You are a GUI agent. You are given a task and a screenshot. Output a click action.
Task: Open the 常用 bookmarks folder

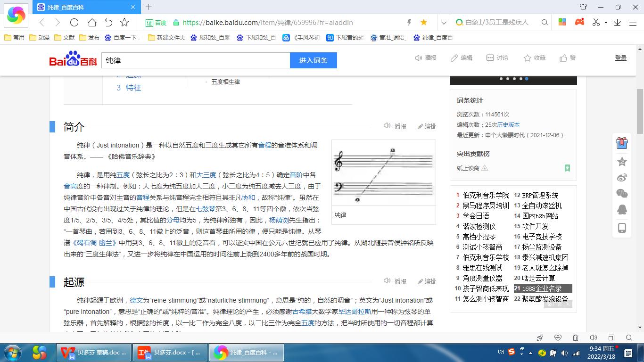click(14, 37)
